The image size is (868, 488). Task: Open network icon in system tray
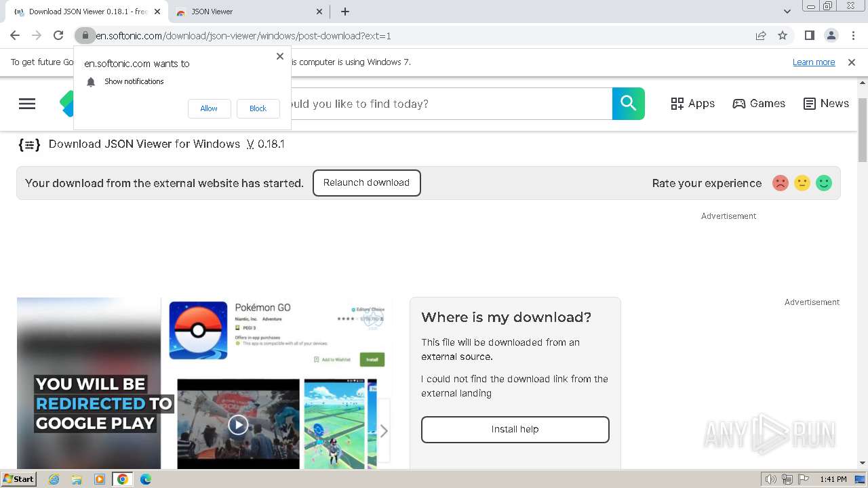787,479
